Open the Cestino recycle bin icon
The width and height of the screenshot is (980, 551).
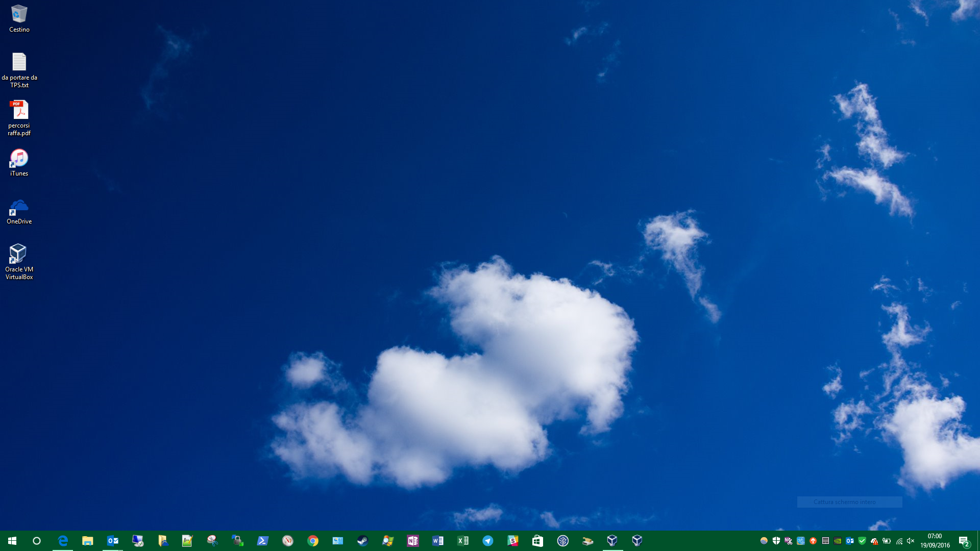coord(19,15)
